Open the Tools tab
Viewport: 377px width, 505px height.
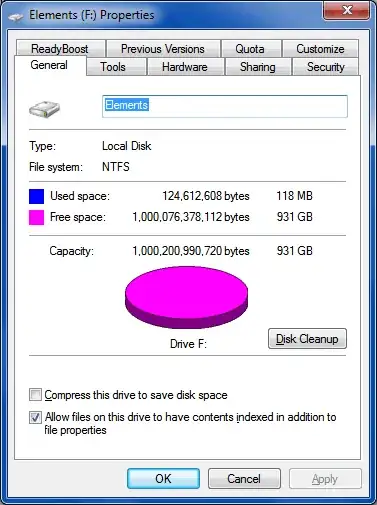click(x=116, y=67)
